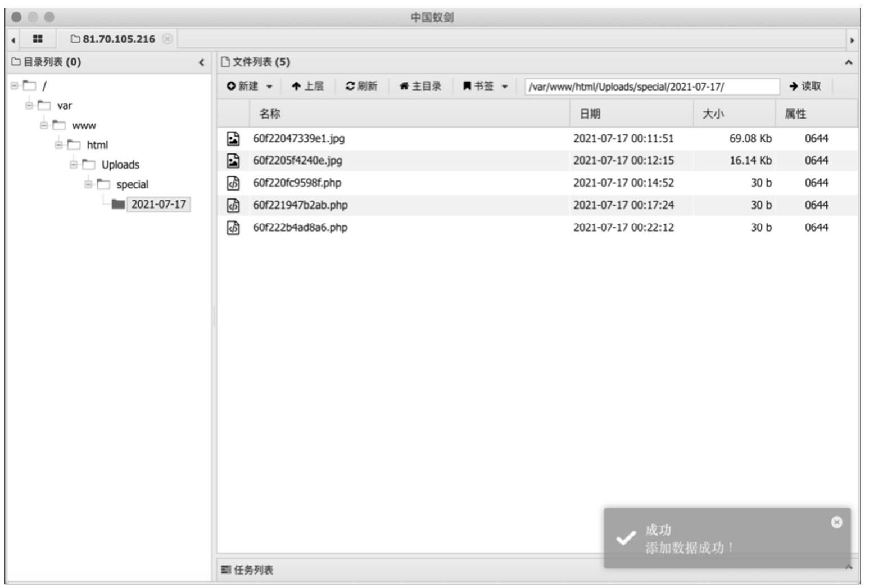Select file 60f2205f4240e.jpg

(x=297, y=161)
